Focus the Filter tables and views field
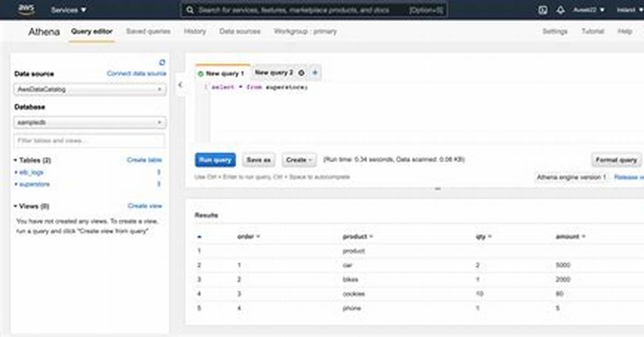Image resolution: width=644 pixels, height=337 pixels. (90, 141)
